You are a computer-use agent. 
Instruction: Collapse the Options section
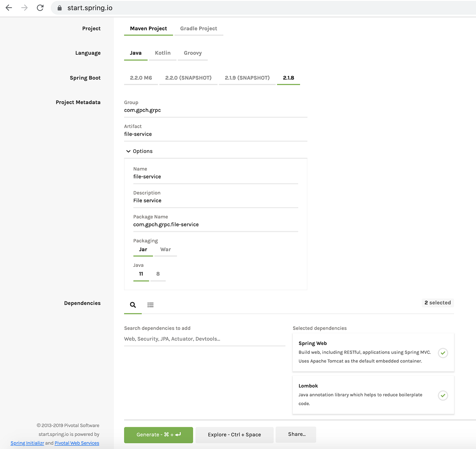tap(139, 151)
